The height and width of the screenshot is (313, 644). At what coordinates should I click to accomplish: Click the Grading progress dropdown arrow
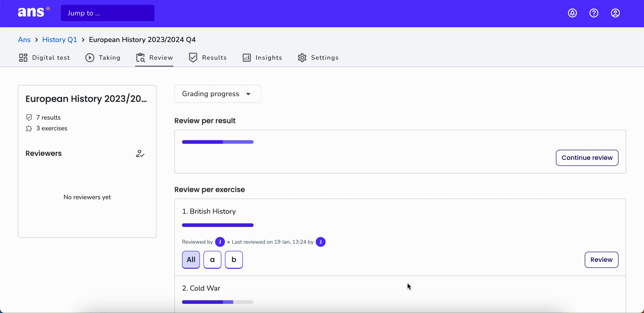tap(248, 94)
